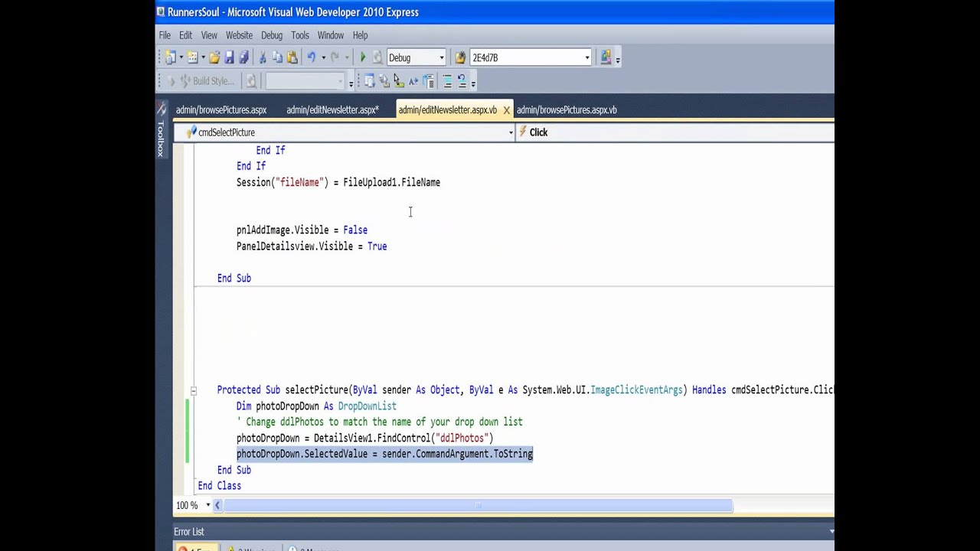The width and height of the screenshot is (980, 551).
Task: Close the editNewsletter.aspx.vb tab
Action: [x=506, y=110]
